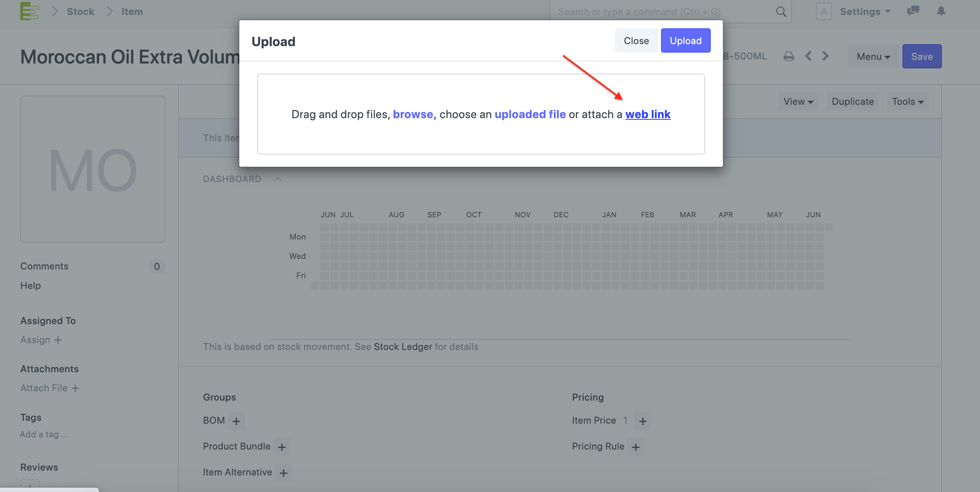Viewport: 980px width, 492px height.
Task: Open the Tools dropdown
Action: [908, 102]
